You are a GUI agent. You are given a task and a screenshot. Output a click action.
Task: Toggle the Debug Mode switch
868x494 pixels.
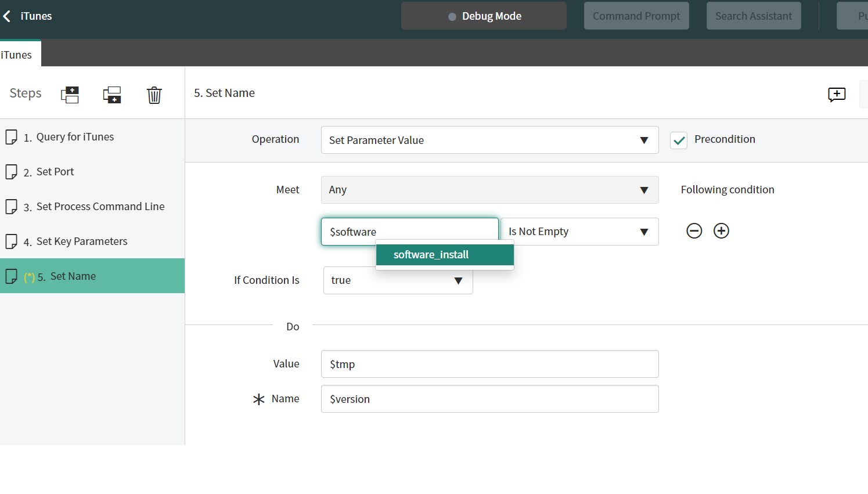tap(484, 16)
